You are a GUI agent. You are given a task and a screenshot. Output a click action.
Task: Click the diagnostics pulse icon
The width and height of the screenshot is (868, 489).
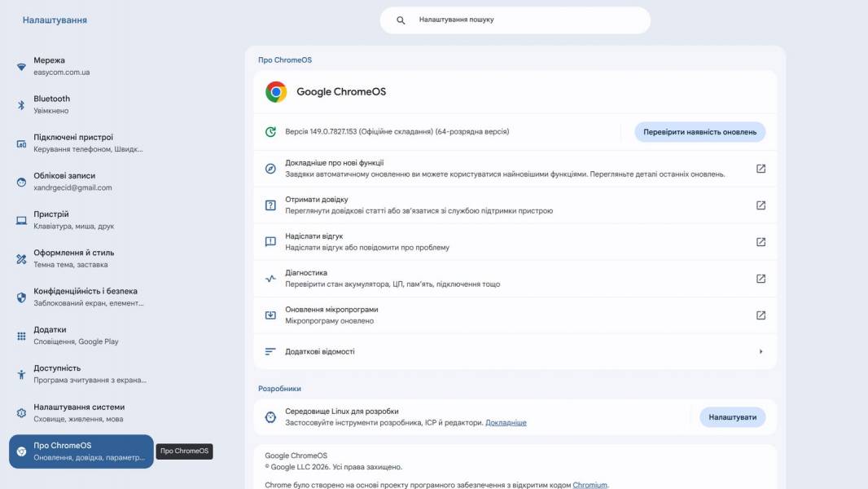(270, 279)
